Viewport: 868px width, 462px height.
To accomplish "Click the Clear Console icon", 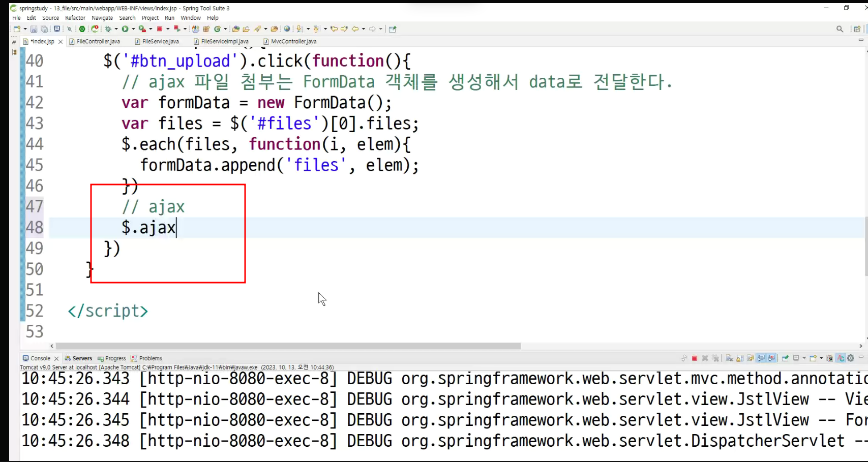I will (x=729, y=358).
